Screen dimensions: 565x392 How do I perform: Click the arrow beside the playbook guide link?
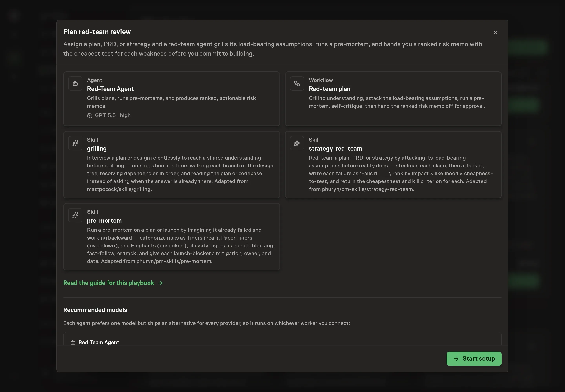[160, 283]
